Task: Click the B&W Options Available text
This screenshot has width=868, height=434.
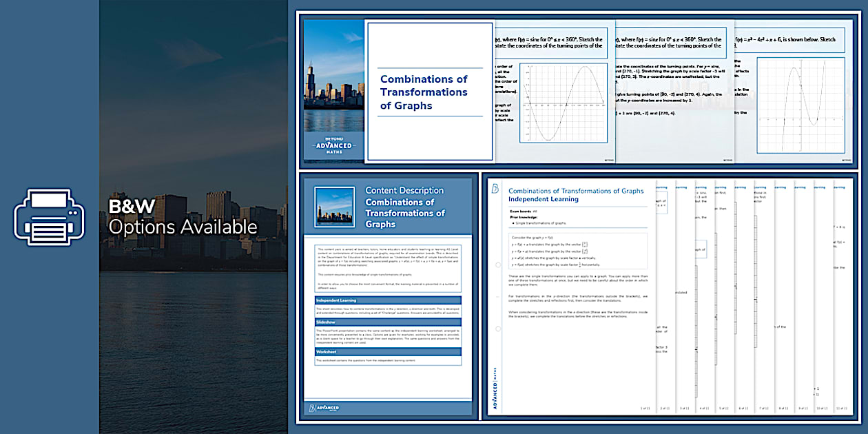Action: [181, 218]
